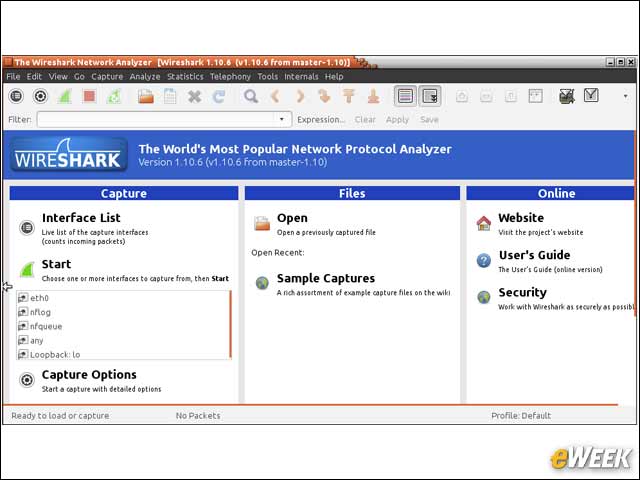
Task: Visit the project Website link
Action: [x=521, y=218]
